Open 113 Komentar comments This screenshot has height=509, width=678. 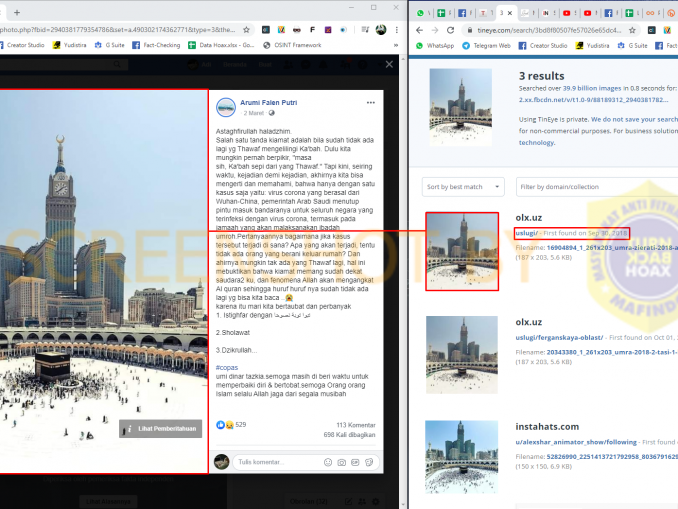tap(355, 425)
